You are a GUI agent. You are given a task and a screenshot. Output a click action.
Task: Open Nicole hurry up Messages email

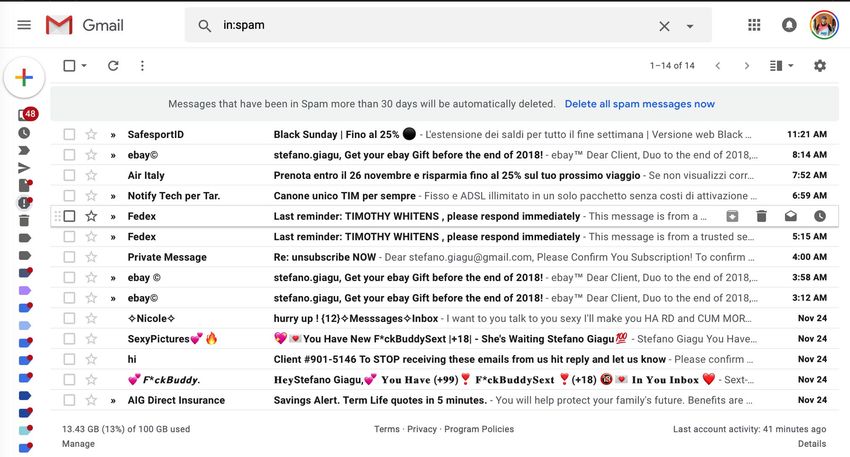(x=445, y=318)
